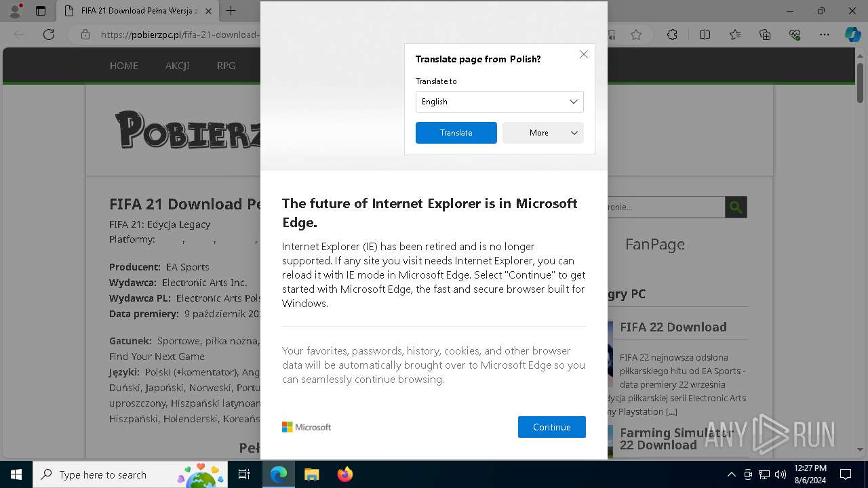This screenshot has height=488, width=868.
Task: Click the FIFA 21 Download page heading
Action: point(185,204)
